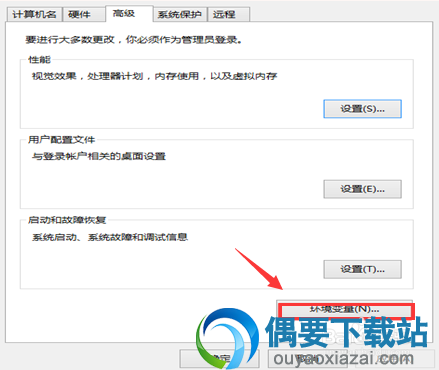Click the administrator notice 要进行大多数更改 text
The width and height of the screenshot is (439, 370).
point(134,40)
